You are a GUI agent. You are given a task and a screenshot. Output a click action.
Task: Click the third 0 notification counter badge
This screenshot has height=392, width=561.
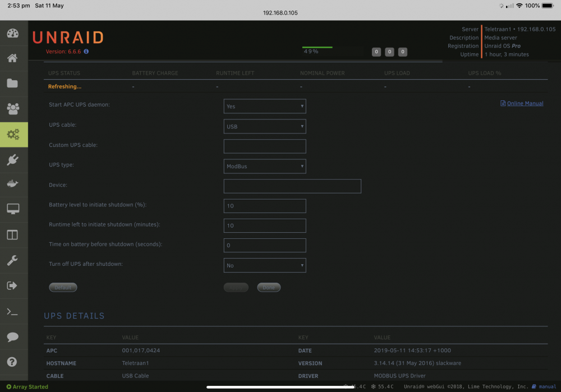point(403,52)
